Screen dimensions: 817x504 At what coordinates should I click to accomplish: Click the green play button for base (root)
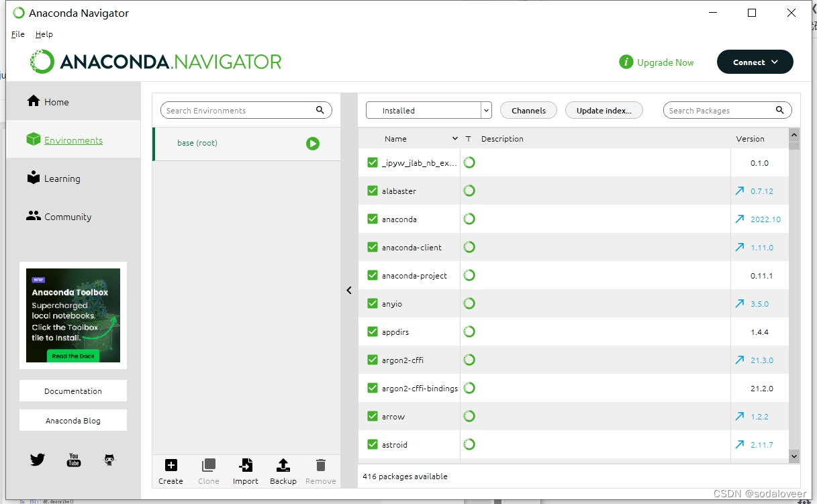tap(313, 144)
